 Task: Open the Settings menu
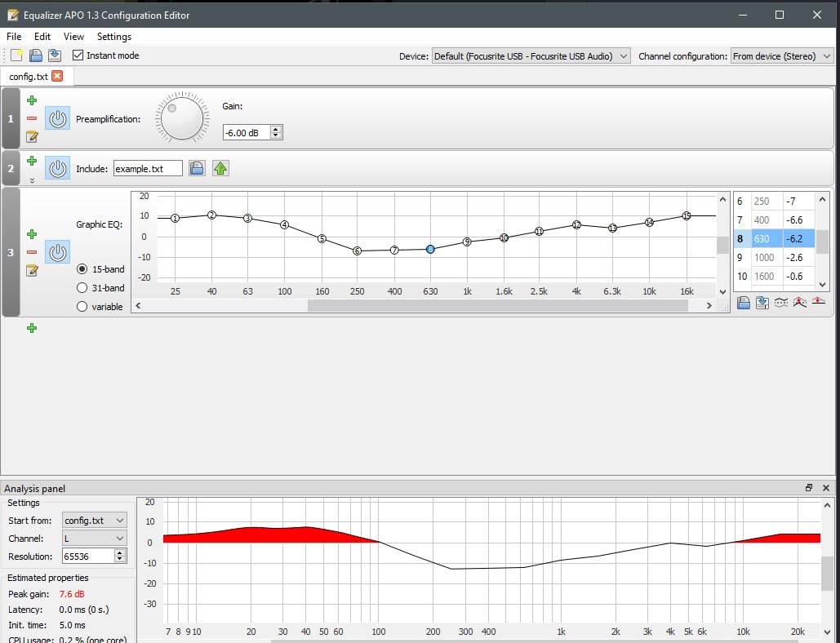(113, 37)
